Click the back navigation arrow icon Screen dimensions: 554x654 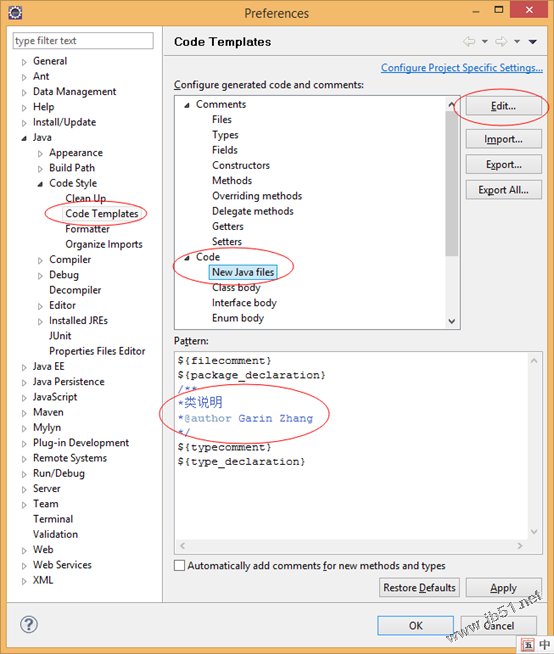pyautogui.click(x=469, y=42)
